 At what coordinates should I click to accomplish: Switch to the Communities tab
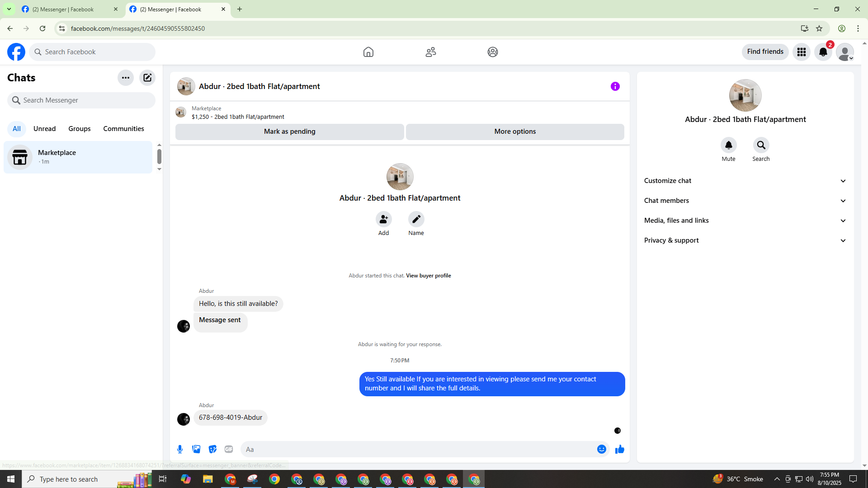coord(123,129)
